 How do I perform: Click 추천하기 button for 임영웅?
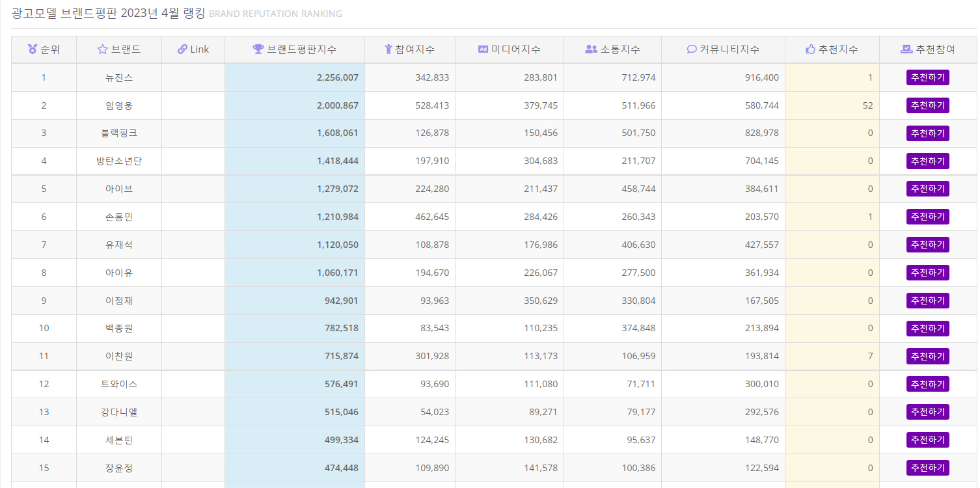pyautogui.click(x=928, y=105)
